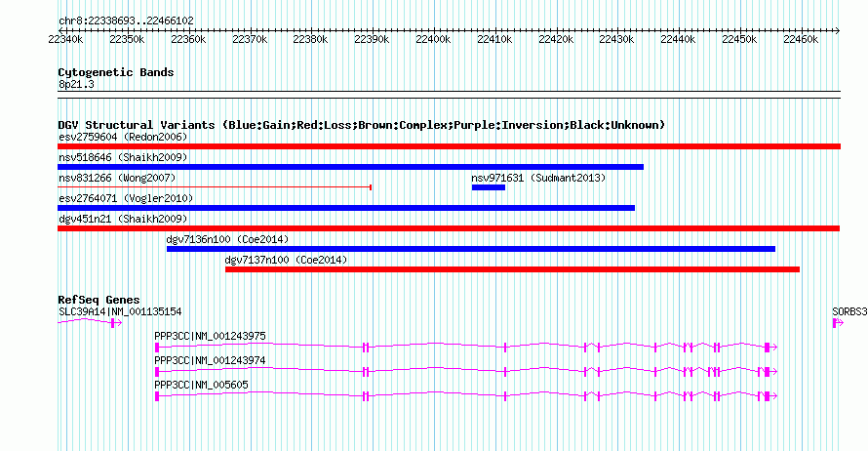Image resolution: width=868 pixels, height=451 pixels.
Task: Open the nsv971631 (Sudmant2013) label
Action: tap(538, 178)
